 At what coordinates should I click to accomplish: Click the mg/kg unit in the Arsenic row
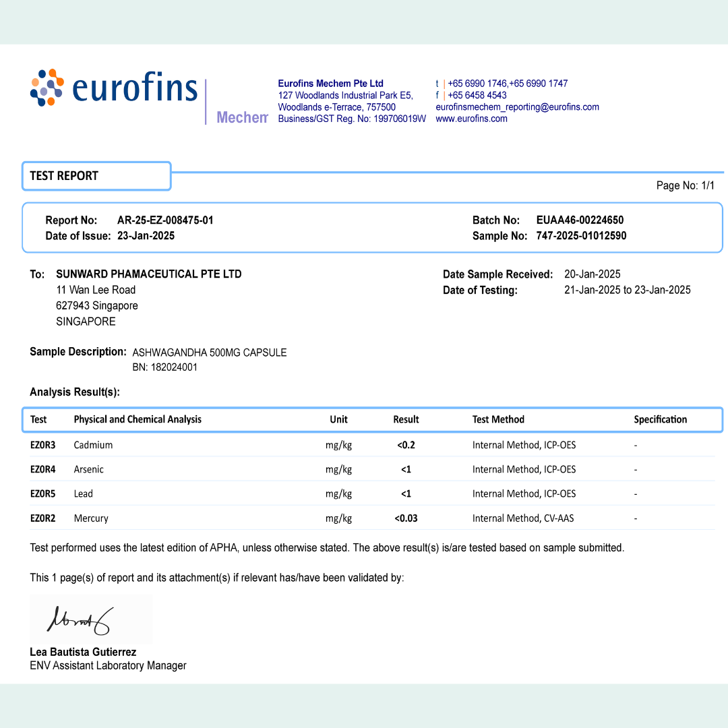(x=338, y=469)
